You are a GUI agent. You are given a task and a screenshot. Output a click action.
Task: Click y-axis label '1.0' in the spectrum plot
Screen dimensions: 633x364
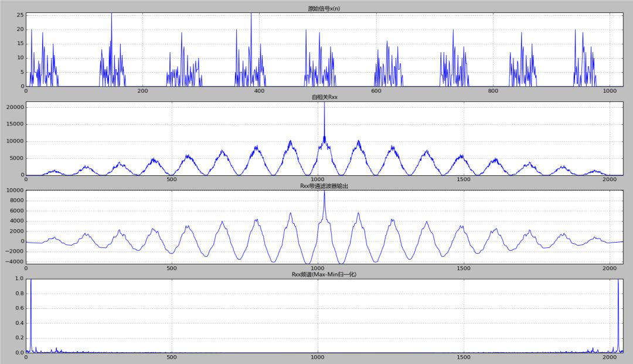click(x=19, y=278)
